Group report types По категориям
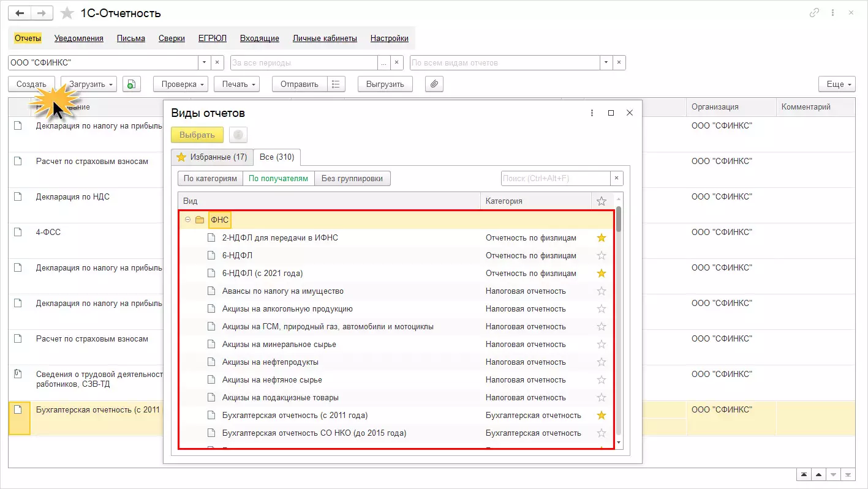 pos(210,178)
